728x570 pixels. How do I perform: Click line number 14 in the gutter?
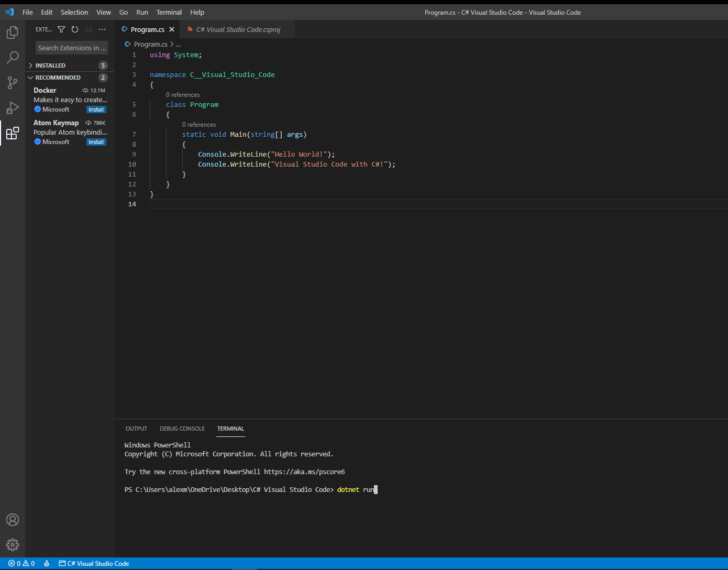tap(132, 204)
